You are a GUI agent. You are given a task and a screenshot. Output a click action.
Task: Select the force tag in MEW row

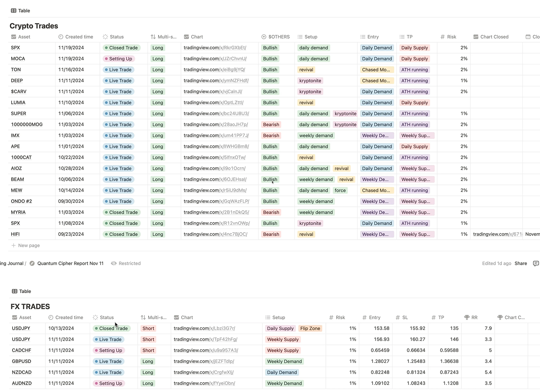(x=340, y=190)
